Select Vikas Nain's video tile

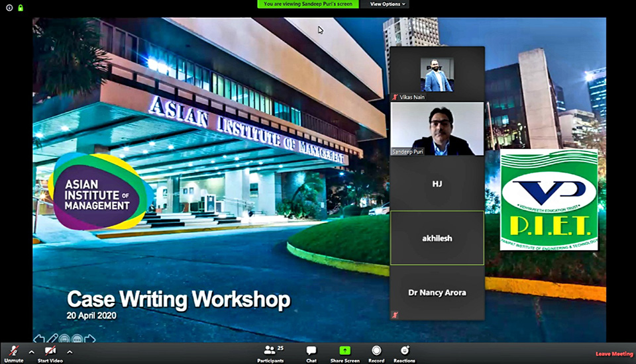437,74
